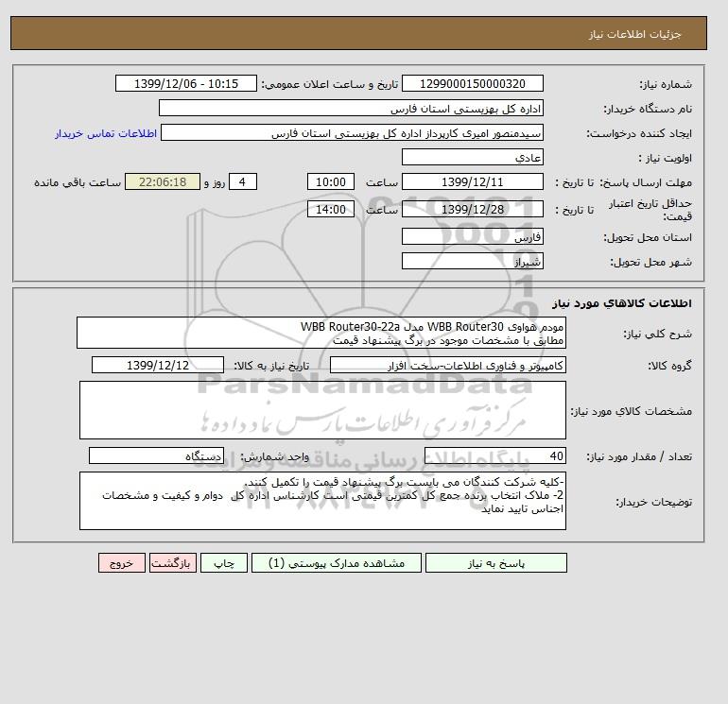Click the خروج exit button
Viewport: 728px width, 704px height.
click(x=122, y=563)
